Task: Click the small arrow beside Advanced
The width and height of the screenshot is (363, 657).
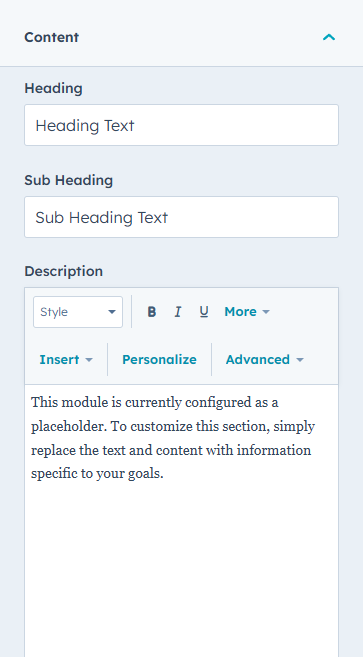Action: tap(300, 360)
